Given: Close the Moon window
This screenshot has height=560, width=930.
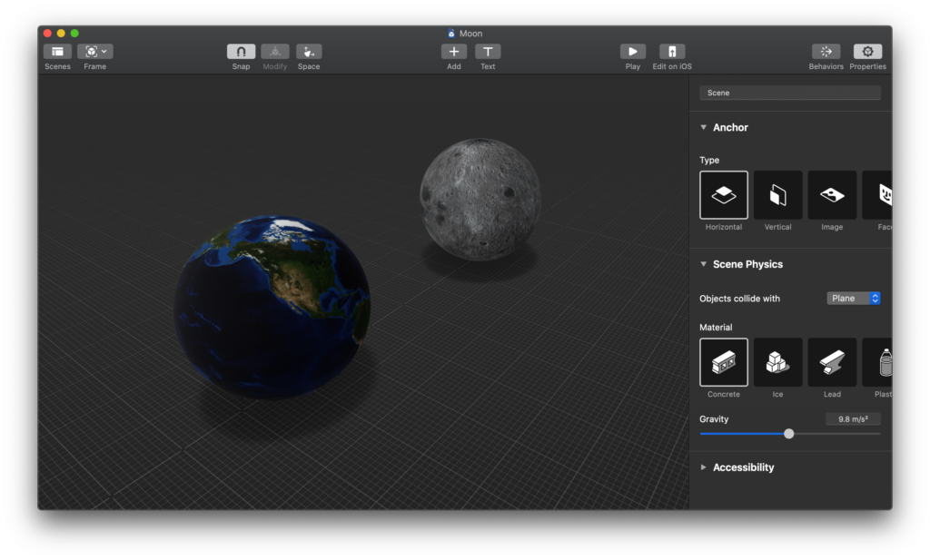Looking at the screenshot, I should (47, 34).
